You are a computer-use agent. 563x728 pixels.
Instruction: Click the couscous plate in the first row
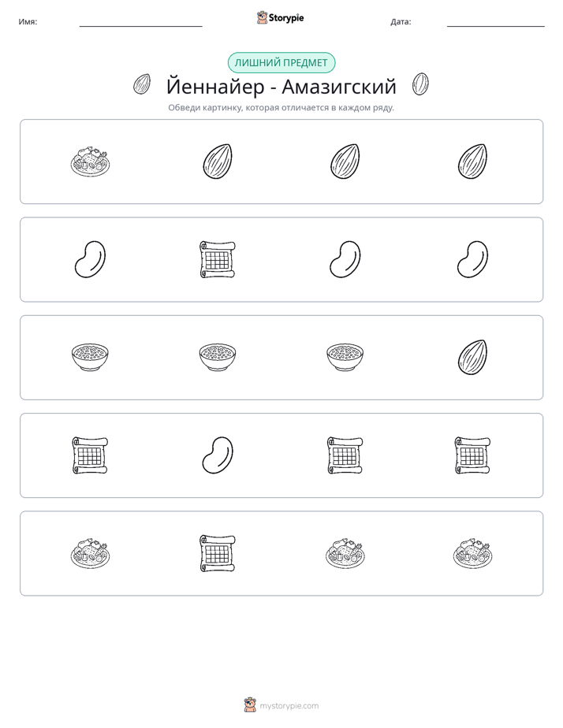(x=90, y=162)
